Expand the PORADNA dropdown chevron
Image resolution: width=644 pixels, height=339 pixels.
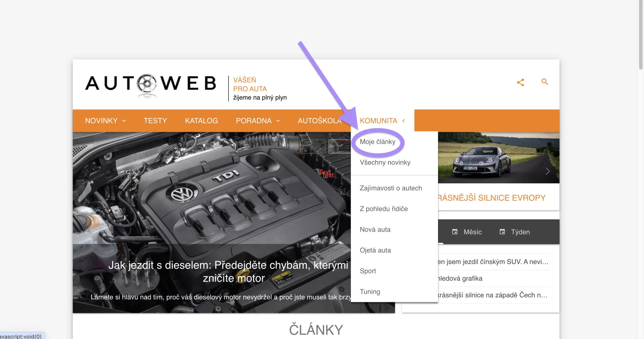point(278,121)
